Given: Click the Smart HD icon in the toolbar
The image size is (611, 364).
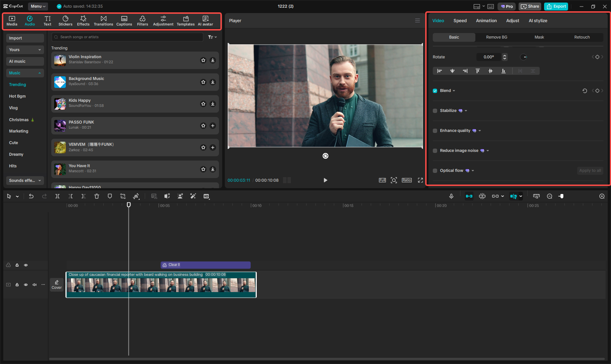Looking at the screenshot, I should tap(206, 196).
